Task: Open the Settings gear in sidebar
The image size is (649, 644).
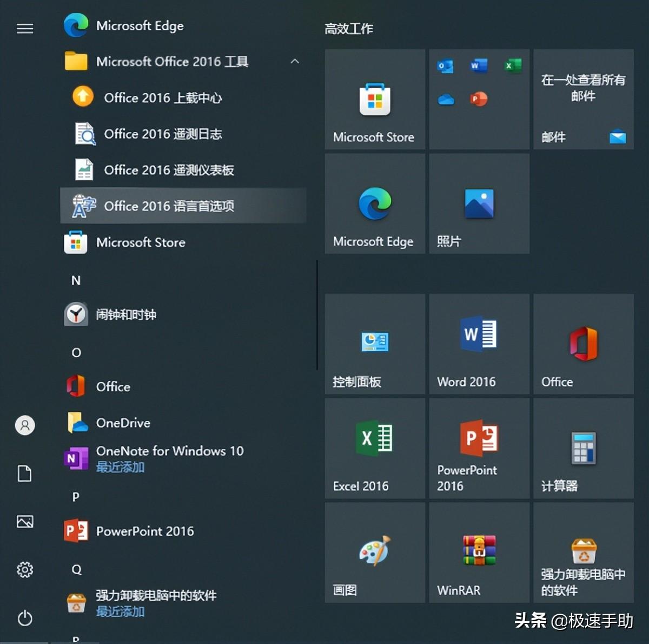Action: point(25,570)
